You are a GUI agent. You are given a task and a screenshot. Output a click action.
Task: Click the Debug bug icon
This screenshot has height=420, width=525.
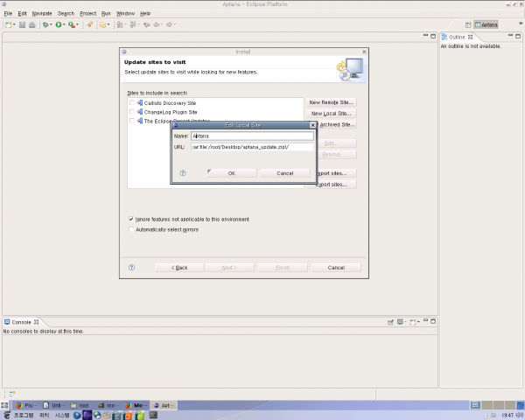(45, 24)
